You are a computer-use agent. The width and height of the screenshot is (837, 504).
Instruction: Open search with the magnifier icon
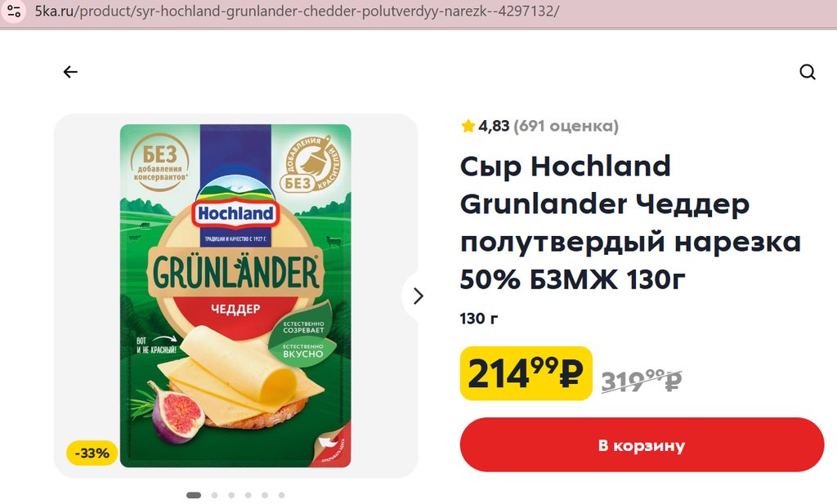[x=808, y=72]
